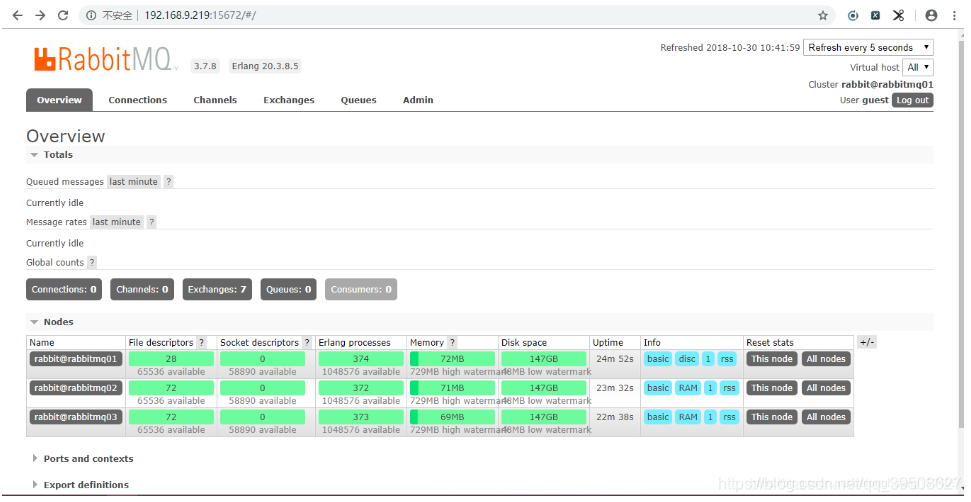Open the browser profile avatar icon
Screen dimensions: 971x502
click(x=931, y=15)
